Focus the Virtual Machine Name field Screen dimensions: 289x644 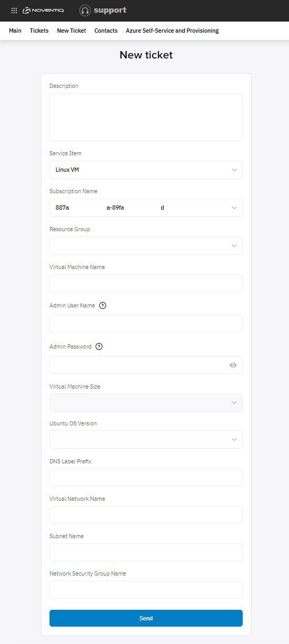(x=146, y=283)
